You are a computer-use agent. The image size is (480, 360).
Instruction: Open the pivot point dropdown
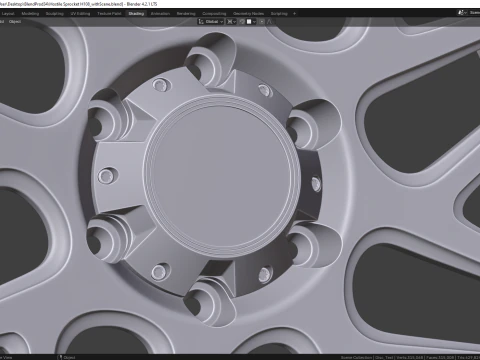coord(231,22)
